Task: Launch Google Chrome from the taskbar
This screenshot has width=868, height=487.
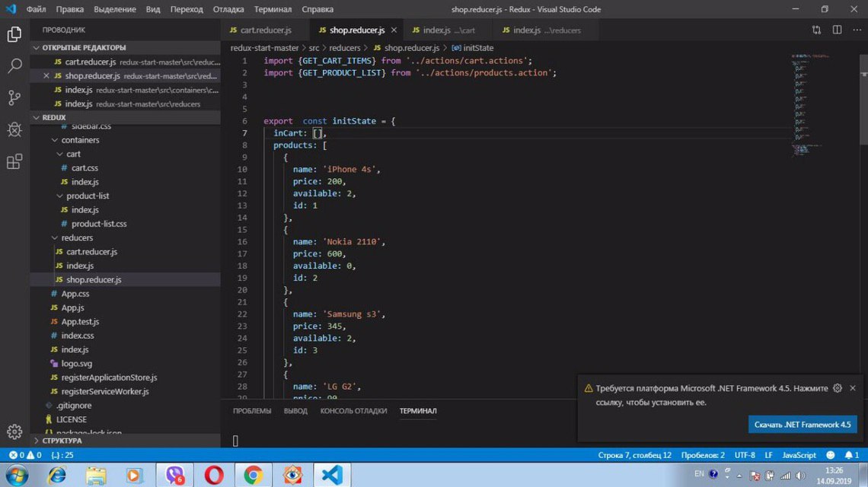Action: click(254, 476)
